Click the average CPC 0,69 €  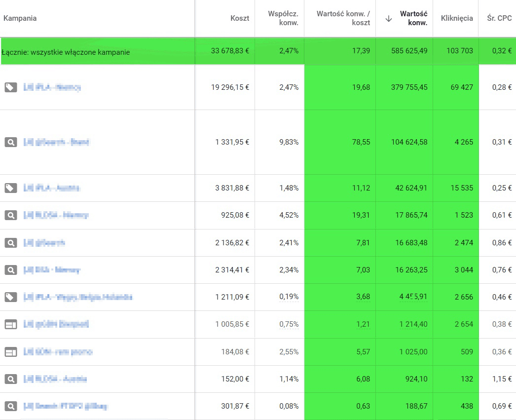pos(502,406)
